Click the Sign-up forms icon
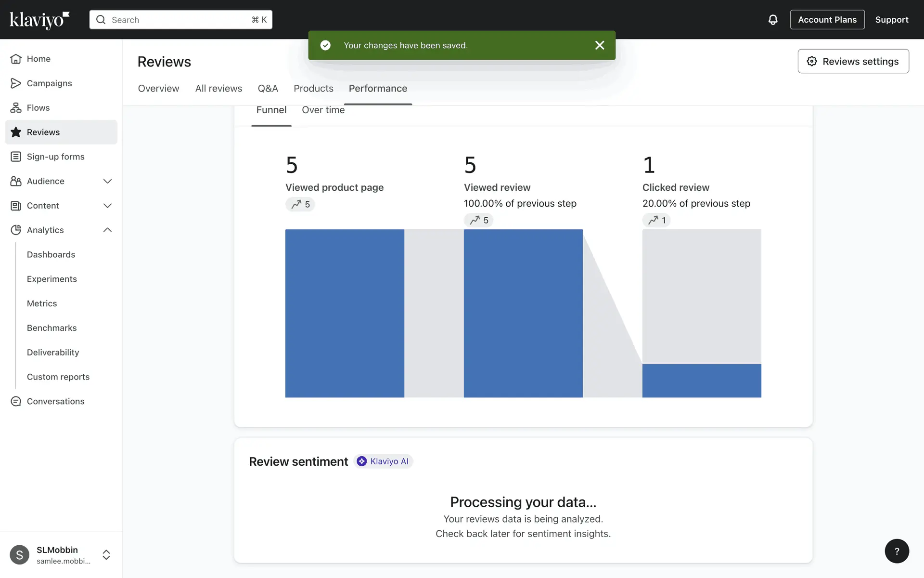Image resolution: width=924 pixels, height=578 pixels. click(x=16, y=157)
